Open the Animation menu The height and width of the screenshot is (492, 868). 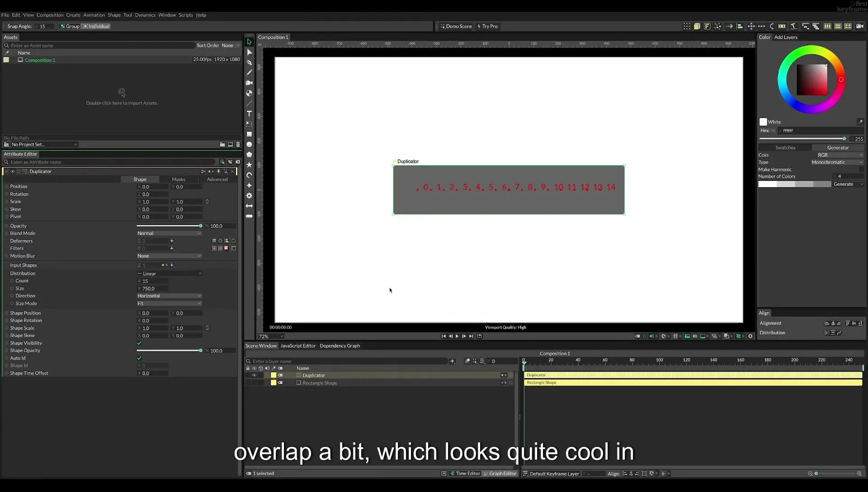pos(94,15)
